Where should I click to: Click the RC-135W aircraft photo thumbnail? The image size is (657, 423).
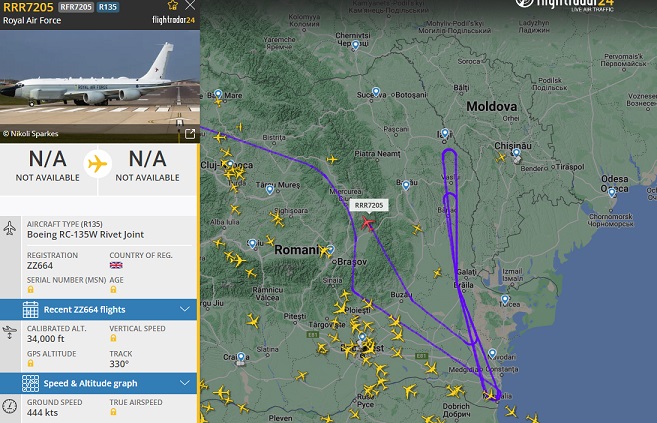click(x=100, y=86)
